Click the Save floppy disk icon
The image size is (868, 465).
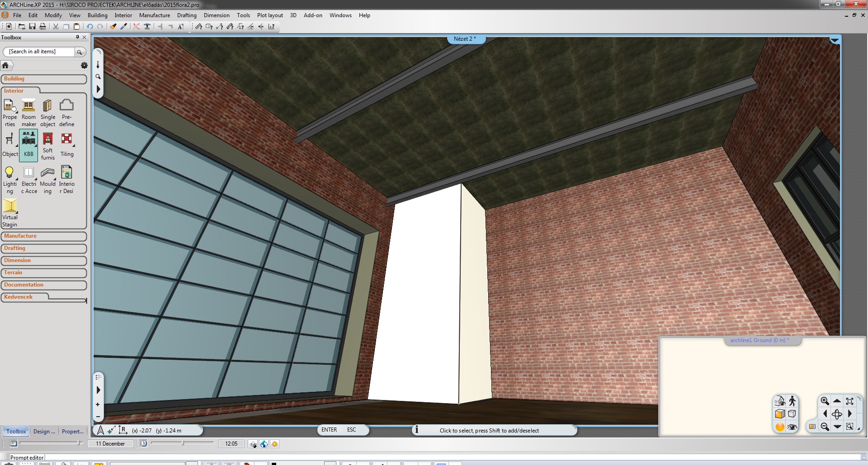(x=32, y=27)
